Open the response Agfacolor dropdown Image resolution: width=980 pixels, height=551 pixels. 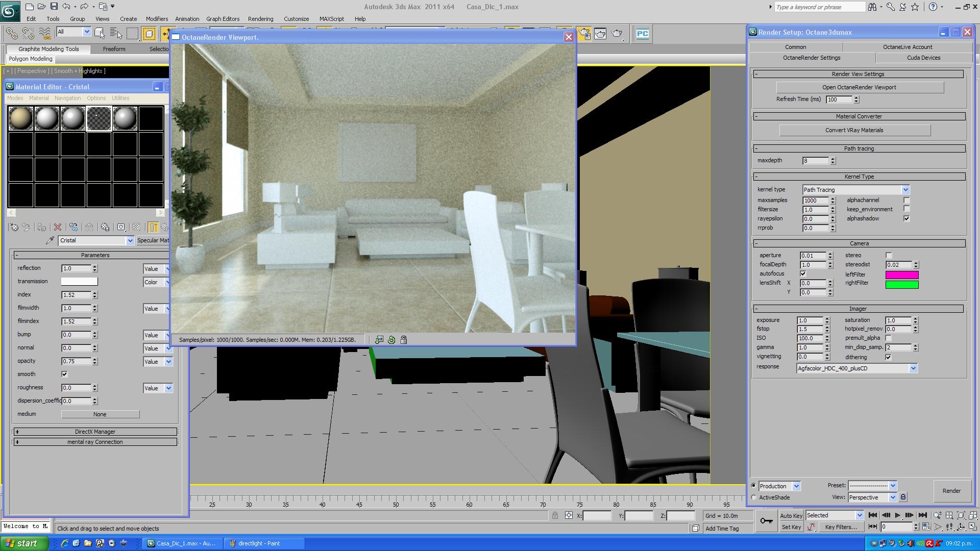pyautogui.click(x=913, y=368)
